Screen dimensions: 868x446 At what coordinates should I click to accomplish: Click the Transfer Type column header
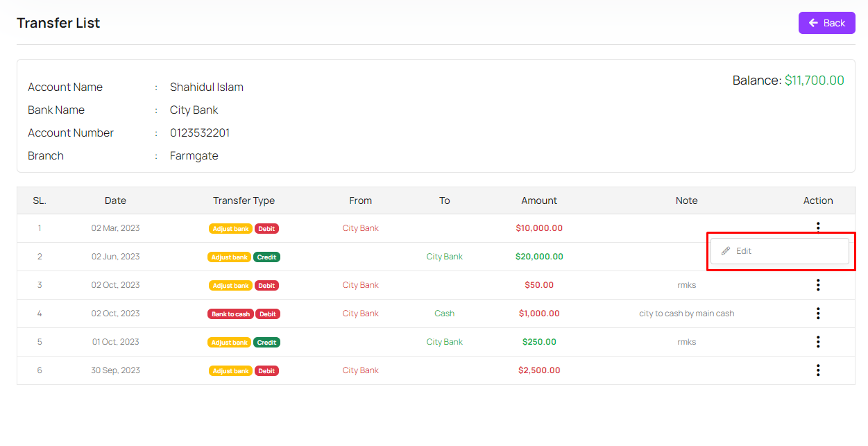pyautogui.click(x=244, y=200)
